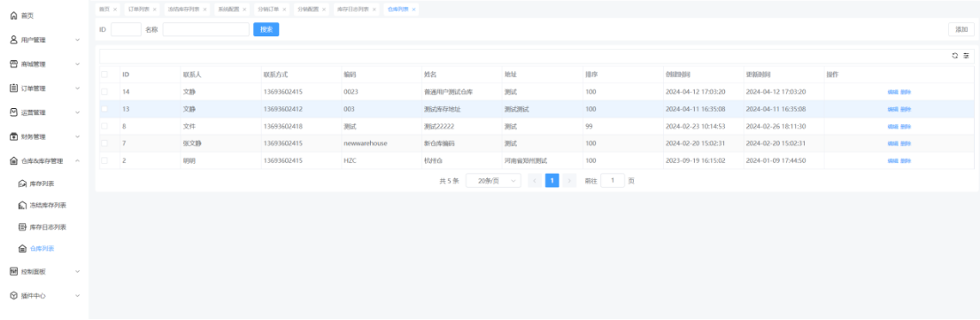Focus the ID search input field
The image size is (980, 320).
[127, 29]
